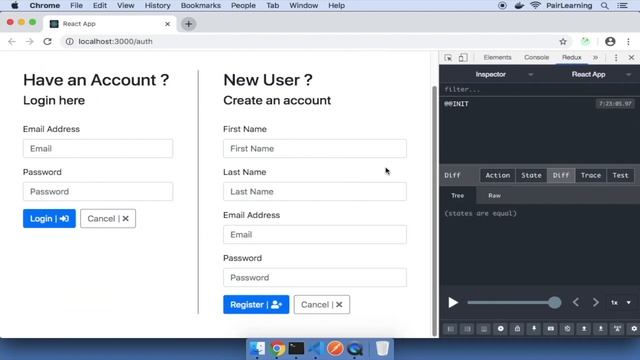The height and width of the screenshot is (360, 640).
Task: Dock Redux DevTools to the bottom
Action: click(x=484, y=329)
